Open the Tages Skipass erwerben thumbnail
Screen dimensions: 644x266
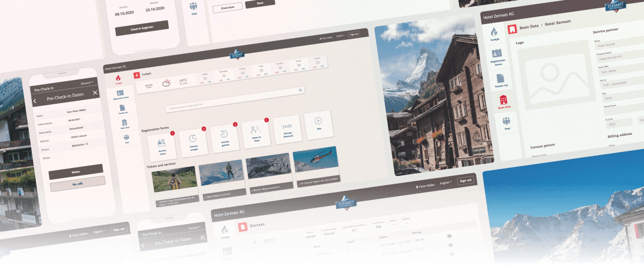221,172
